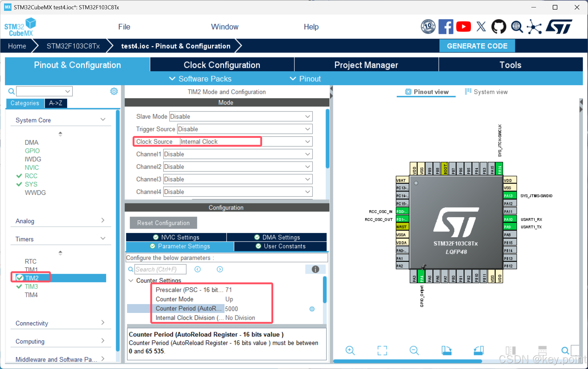This screenshot has width=588, height=369.
Task: Click the pin search magnifier icon
Action: 565,350
